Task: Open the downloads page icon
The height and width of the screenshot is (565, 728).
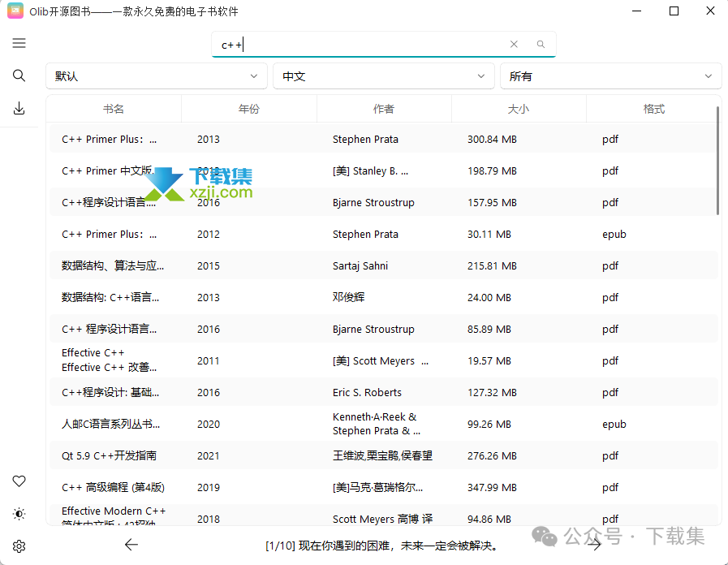Action: click(x=19, y=109)
